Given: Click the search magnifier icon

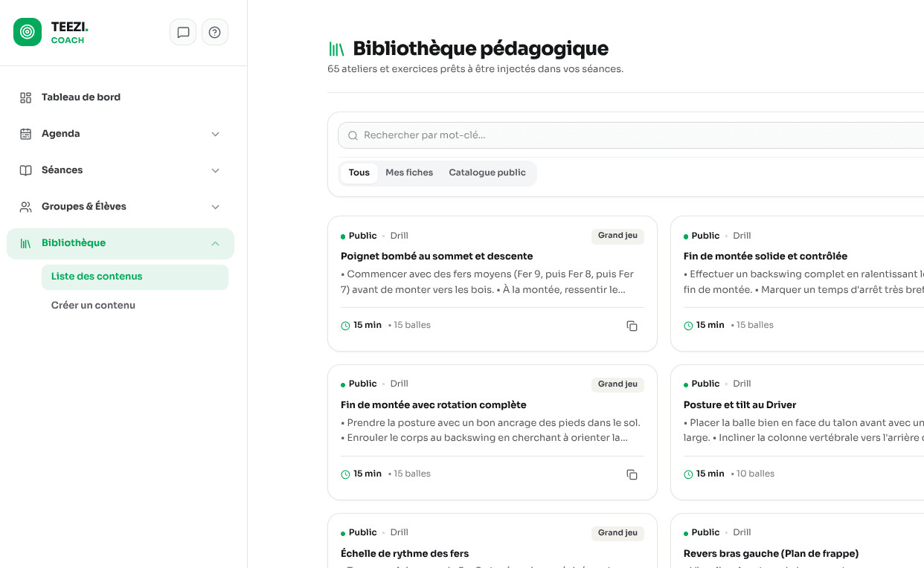Looking at the screenshot, I should tap(353, 135).
